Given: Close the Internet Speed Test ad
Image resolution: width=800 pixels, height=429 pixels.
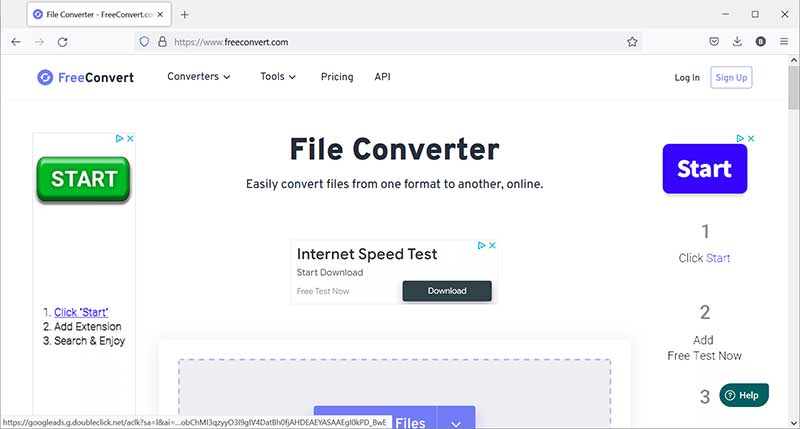Looking at the screenshot, I should pyautogui.click(x=492, y=245).
